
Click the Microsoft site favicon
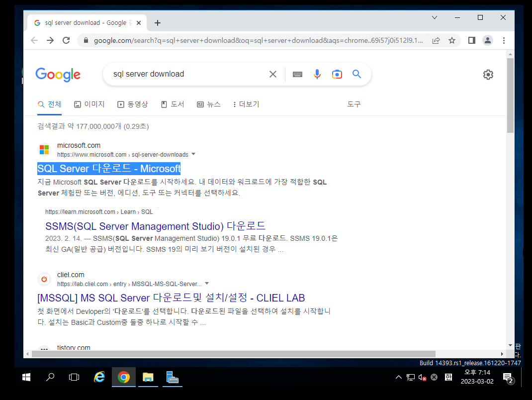(x=44, y=150)
